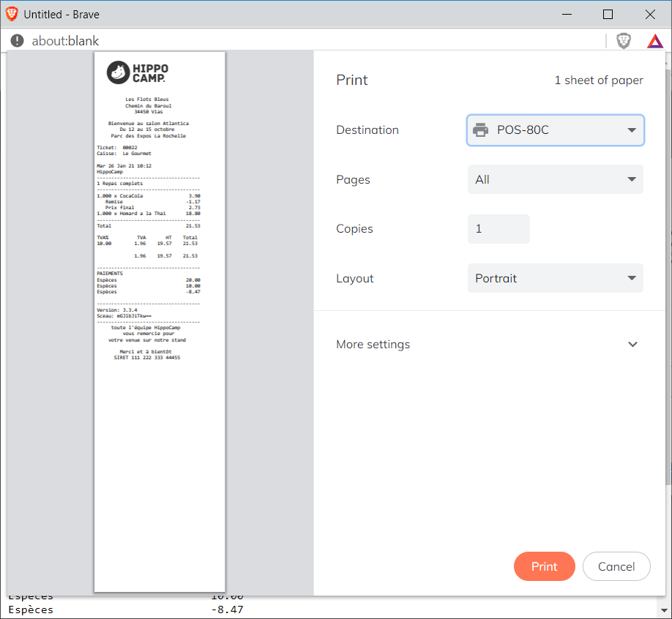The width and height of the screenshot is (672, 619).
Task: Click the HippoCamp logo in the preview
Action: pyautogui.click(x=137, y=72)
